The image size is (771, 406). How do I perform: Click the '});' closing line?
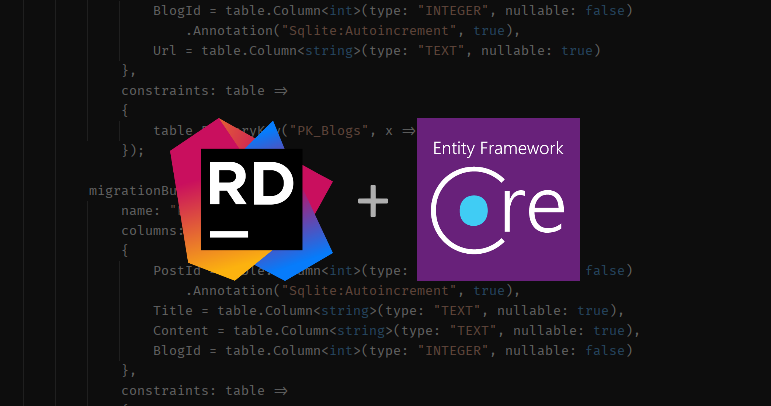pyautogui.click(x=133, y=150)
